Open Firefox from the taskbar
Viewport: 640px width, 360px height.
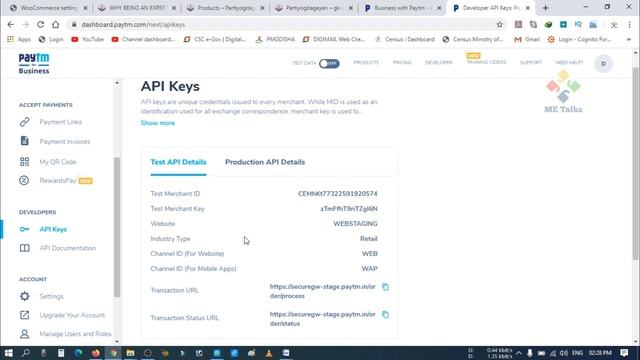(x=96, y=353)
